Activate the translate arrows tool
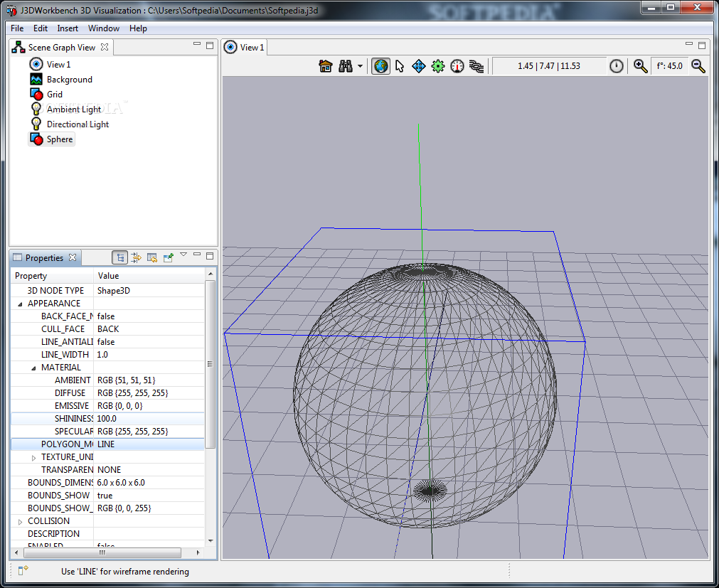 point(418,66)
